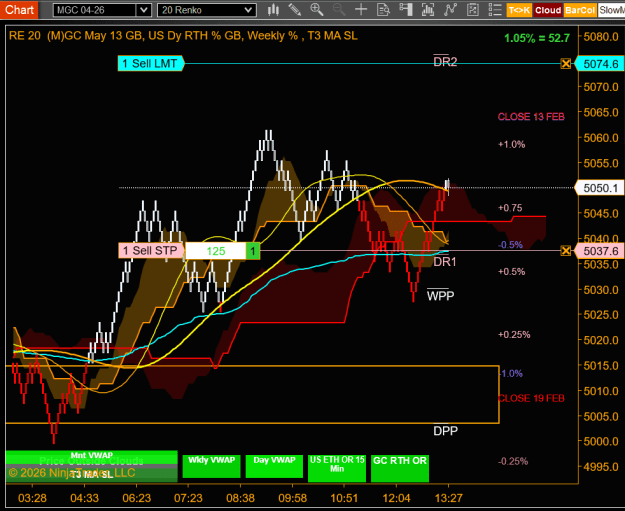The height and width of the screenshot is (511, 625).
Task: Click the +0.25% level label
Action: tap(514, 334)
